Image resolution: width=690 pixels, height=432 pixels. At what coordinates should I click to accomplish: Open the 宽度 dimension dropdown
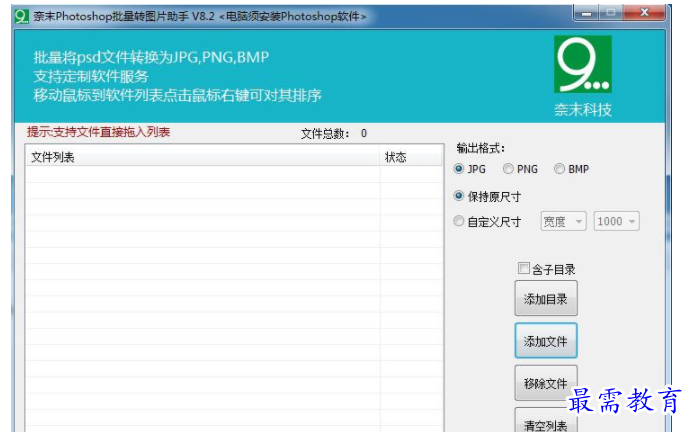[x=563, y=221]
